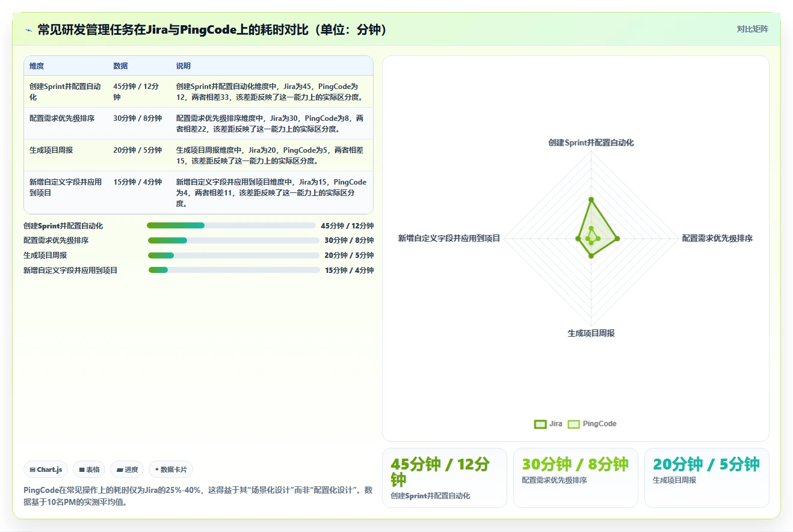Click Jira data point on left axis

(578, 239)
